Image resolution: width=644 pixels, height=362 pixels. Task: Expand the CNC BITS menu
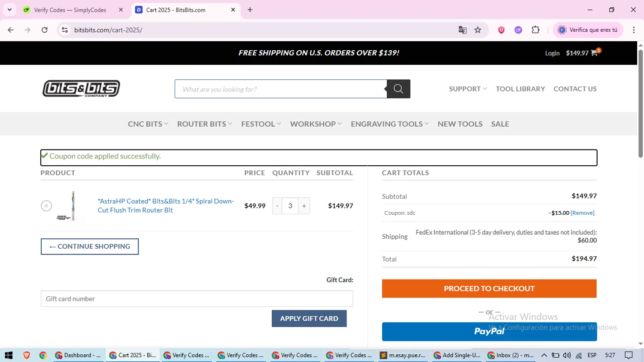(148, 124)
